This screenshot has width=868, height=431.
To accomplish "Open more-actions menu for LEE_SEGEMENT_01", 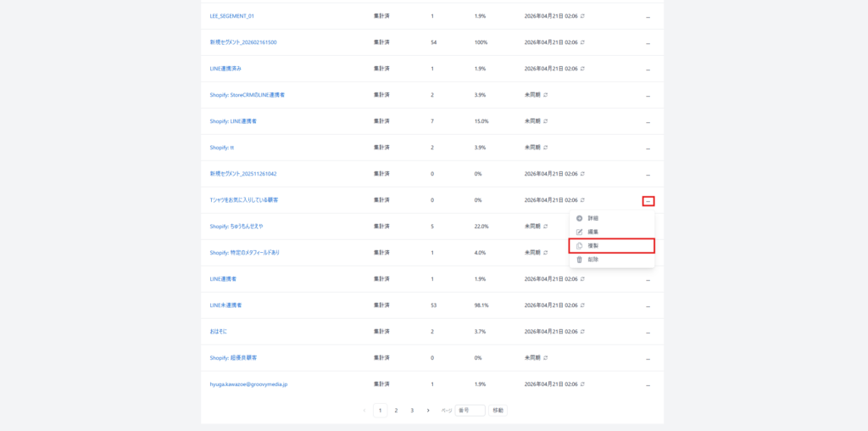I will (x=648, y=16).
